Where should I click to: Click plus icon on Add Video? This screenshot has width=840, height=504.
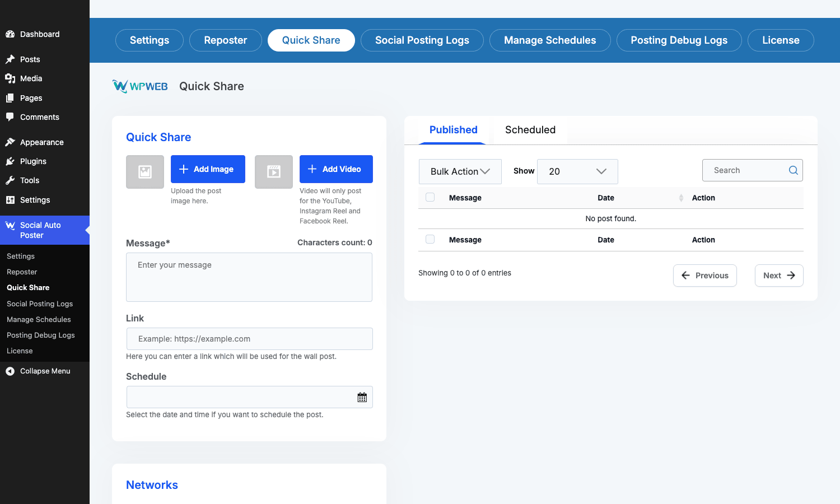pyautogui.click(x=312, y=169)
